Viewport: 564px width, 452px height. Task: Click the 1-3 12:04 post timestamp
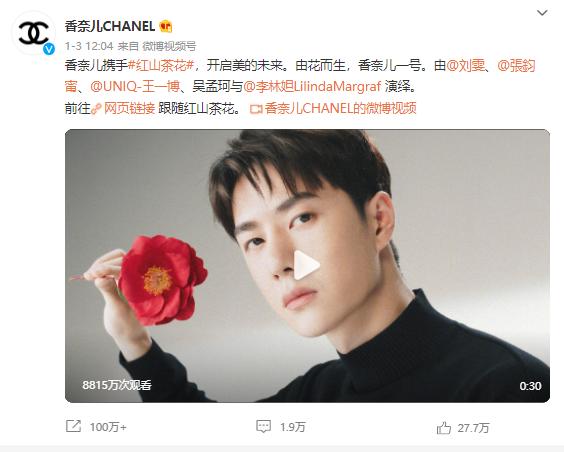(x=89, y=46)
